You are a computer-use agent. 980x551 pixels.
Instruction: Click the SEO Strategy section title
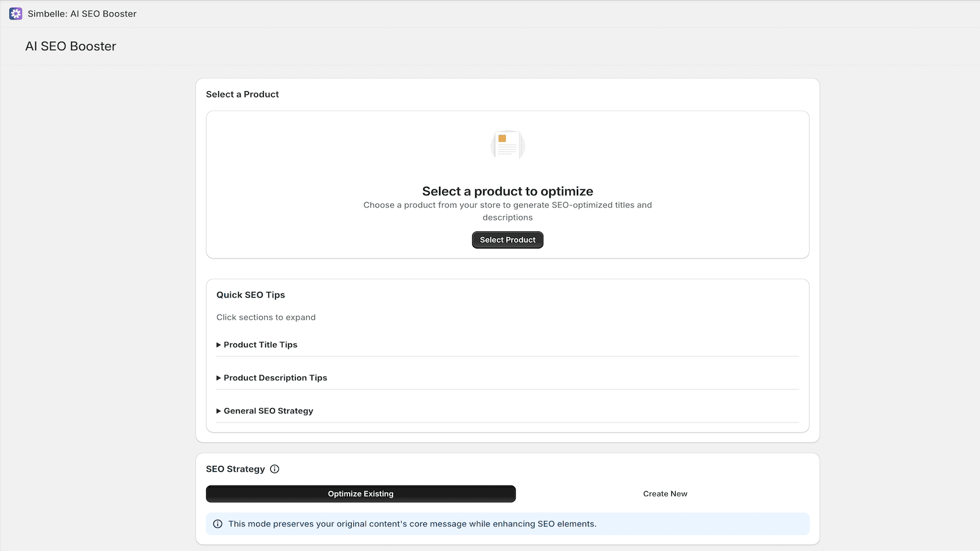[235, 469]
